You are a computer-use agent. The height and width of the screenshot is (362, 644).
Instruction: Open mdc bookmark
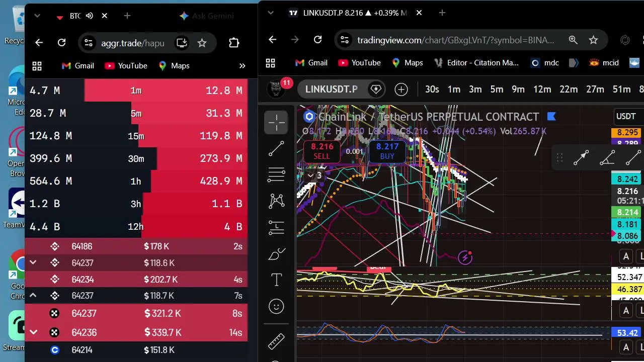[545, 63]
